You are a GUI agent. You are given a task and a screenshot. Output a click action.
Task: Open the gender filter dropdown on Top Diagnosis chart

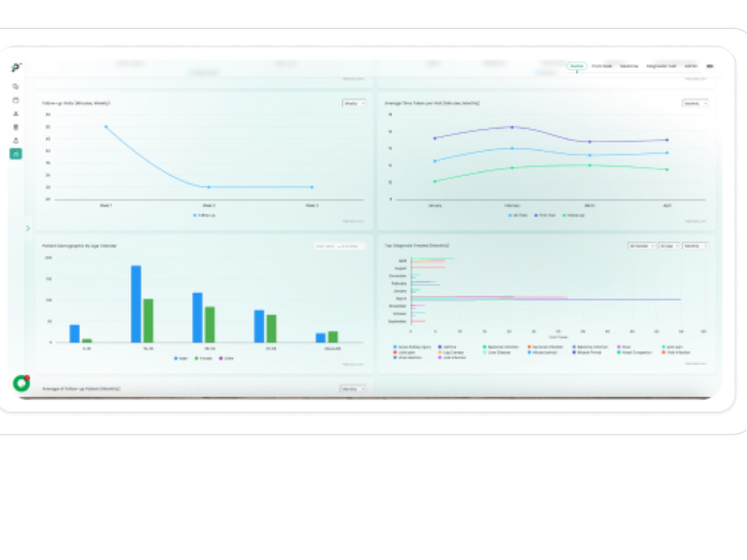(x=641, y=246)
